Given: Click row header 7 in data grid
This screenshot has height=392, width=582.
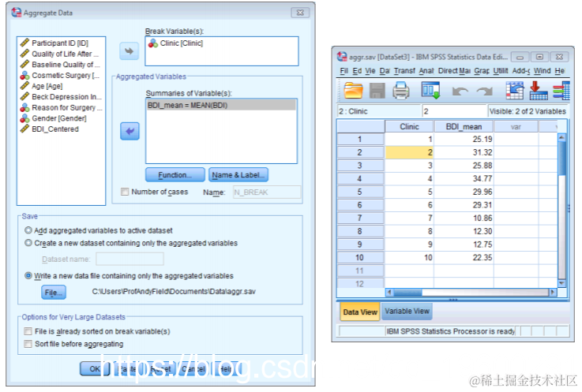Looking at the screenshot, I should [x=360, y=218].
